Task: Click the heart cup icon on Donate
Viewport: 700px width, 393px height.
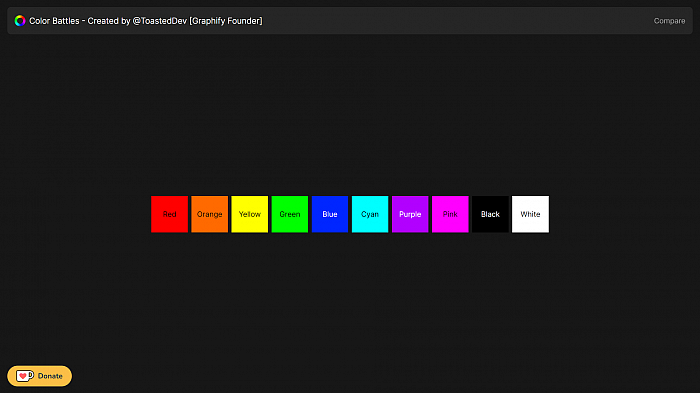Action: [25, 376]
